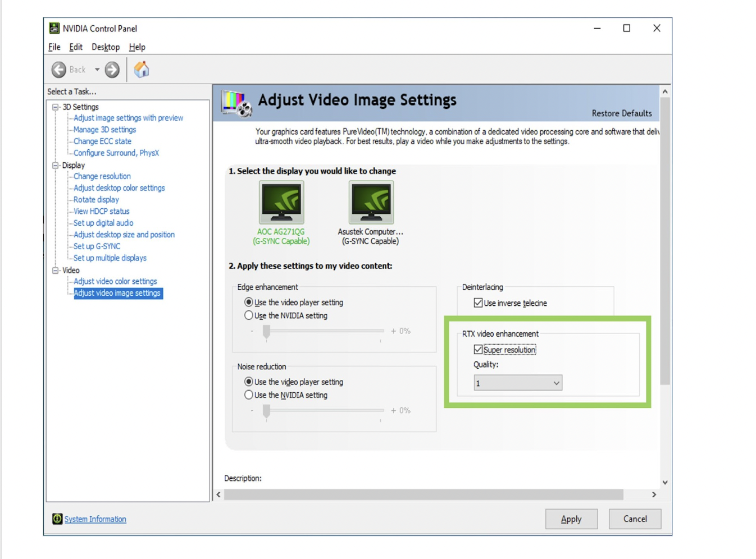Collapse the Video tree node
756x559 pixels.
56,271
